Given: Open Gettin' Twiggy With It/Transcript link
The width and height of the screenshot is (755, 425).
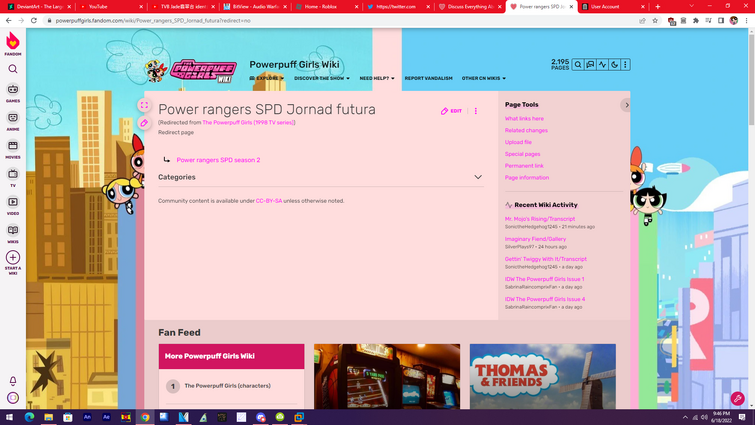Looking at the screenshot, I should click(545, 259).
